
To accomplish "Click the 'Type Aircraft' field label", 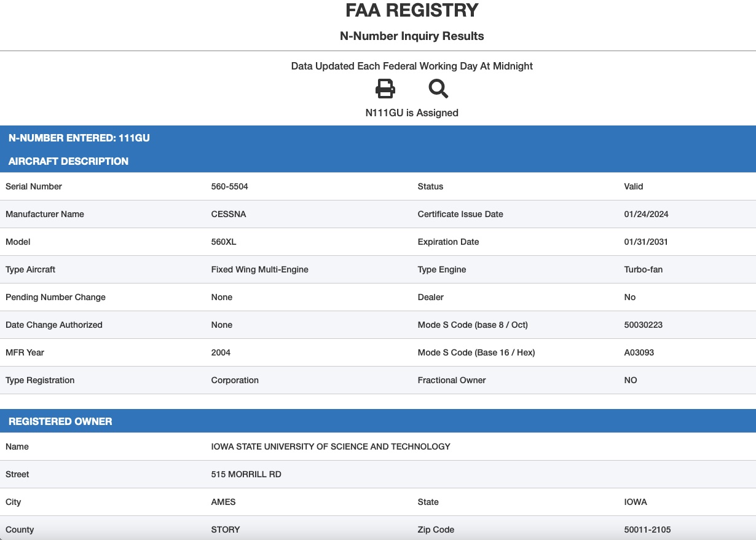I will (31, 269).
